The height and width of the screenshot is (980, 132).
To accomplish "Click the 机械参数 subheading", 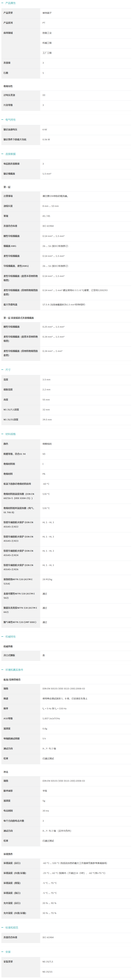I will coord(8,647).
